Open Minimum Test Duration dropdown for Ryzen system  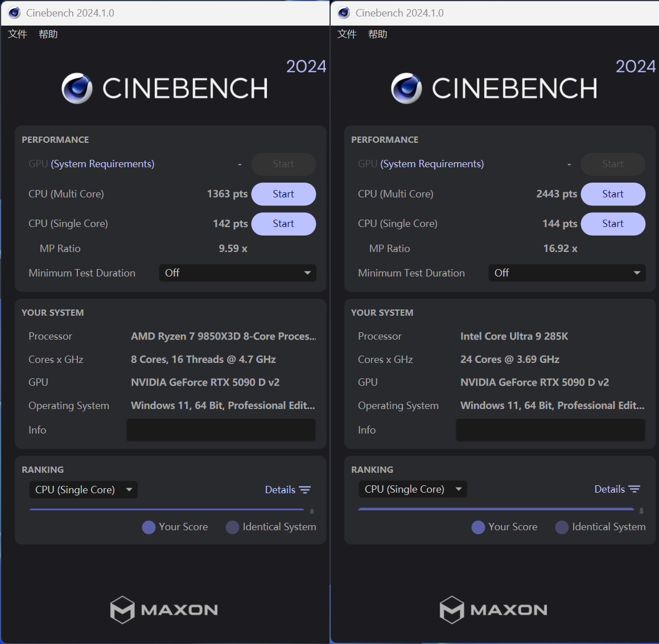click(237, 273)
